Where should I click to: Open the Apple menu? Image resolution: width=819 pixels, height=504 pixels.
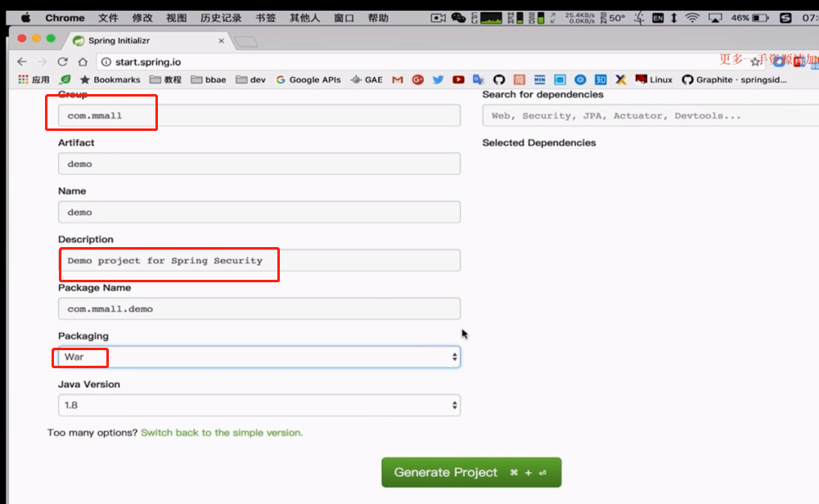pos(25,18)
